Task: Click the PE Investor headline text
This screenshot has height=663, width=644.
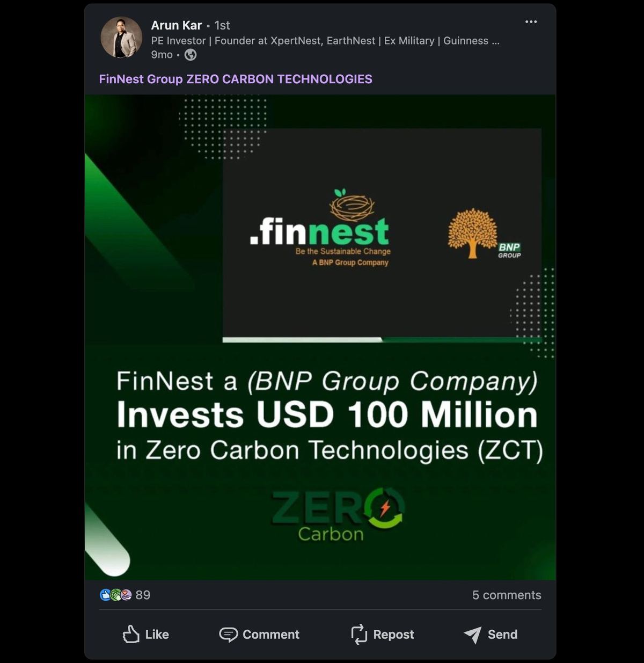Action: [x=325, y=41]
